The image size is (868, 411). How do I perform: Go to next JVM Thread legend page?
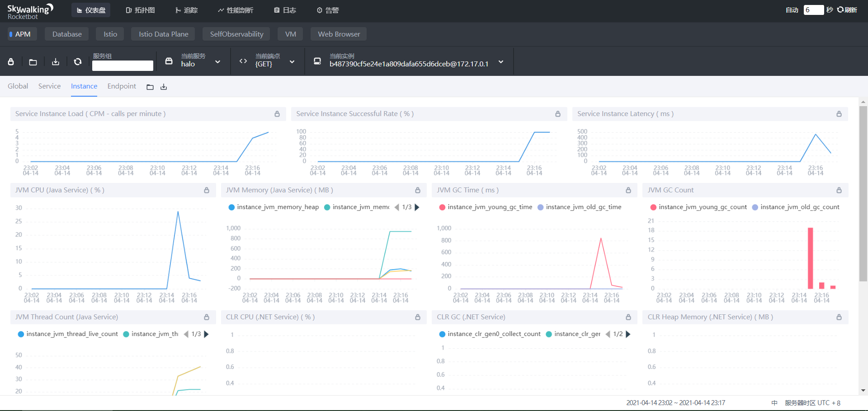207,334
